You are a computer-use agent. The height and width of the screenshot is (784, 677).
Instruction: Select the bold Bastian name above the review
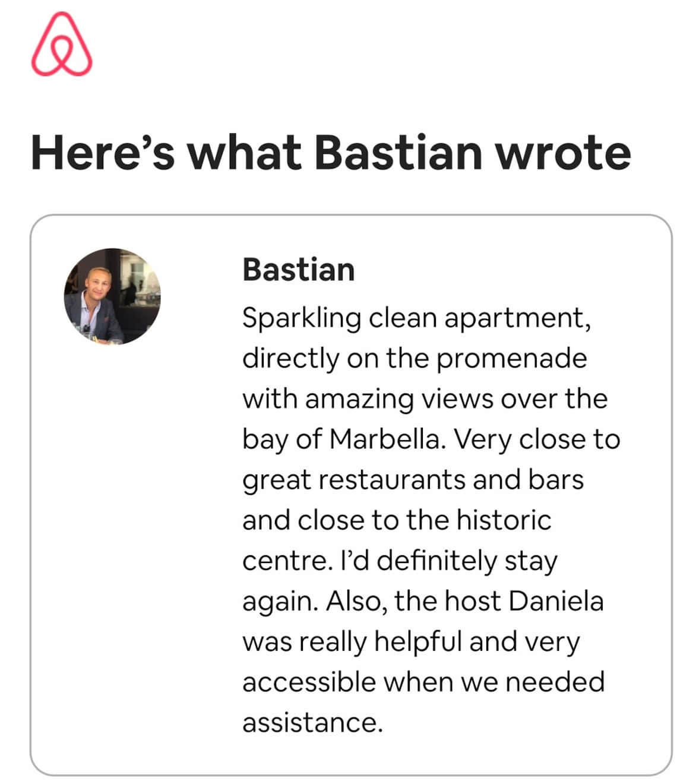299,270
